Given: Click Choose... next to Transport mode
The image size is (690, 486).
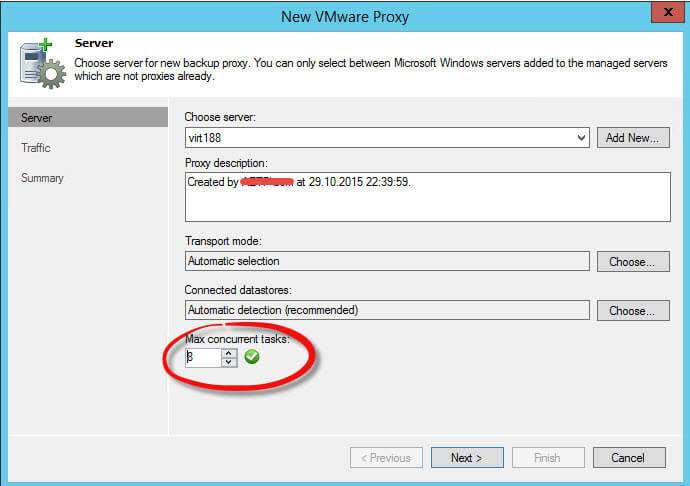Looking at the screenshot, I should click(633, 261).
